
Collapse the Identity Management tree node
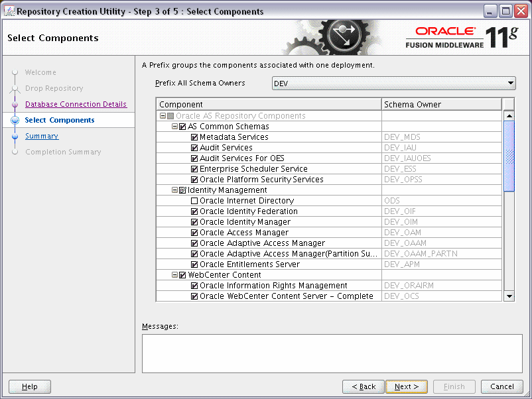[174, 190]
